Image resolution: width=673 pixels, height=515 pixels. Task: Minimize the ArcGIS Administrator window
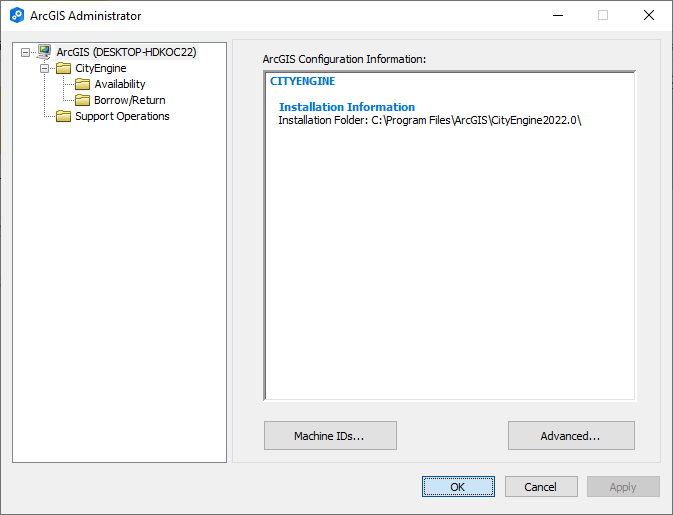(x=558, y=15)
